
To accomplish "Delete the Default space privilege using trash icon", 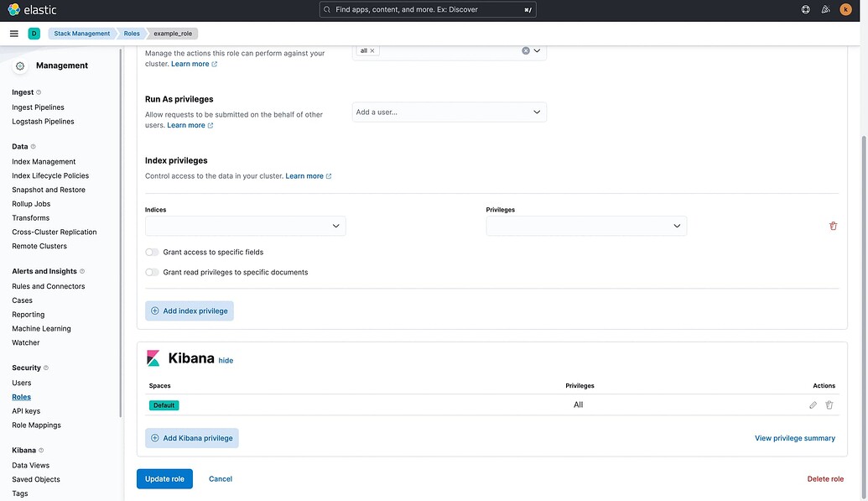I will pyautogui.click(x=829, y=404).
